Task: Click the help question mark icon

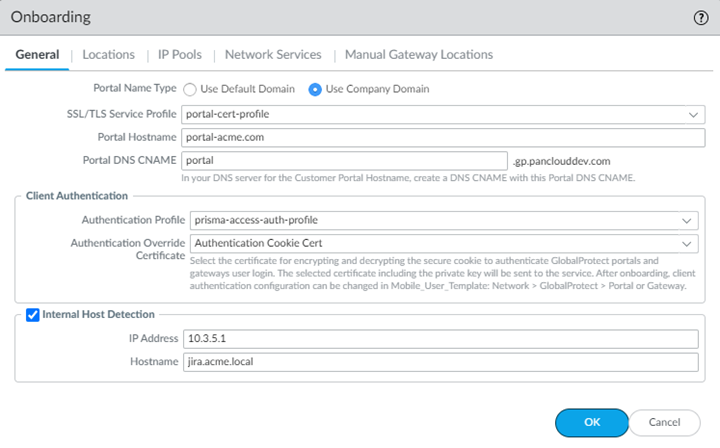Action: pos(700,17)
